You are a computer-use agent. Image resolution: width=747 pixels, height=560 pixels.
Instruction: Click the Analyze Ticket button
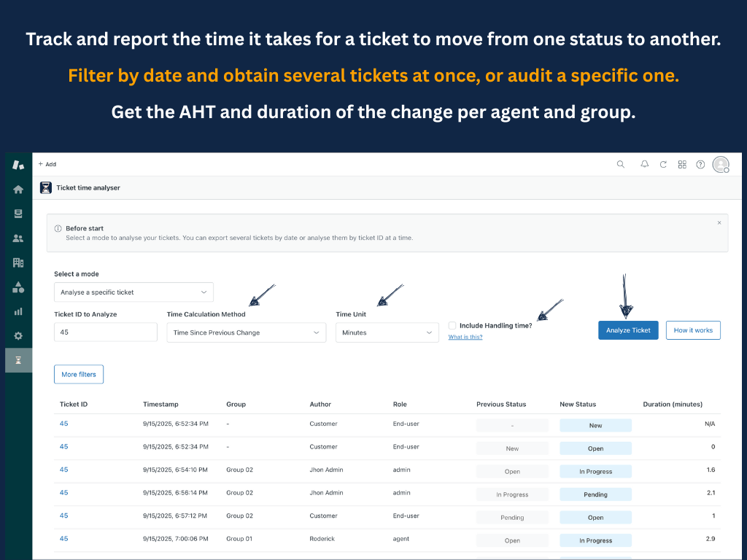[x=627, y=330]
